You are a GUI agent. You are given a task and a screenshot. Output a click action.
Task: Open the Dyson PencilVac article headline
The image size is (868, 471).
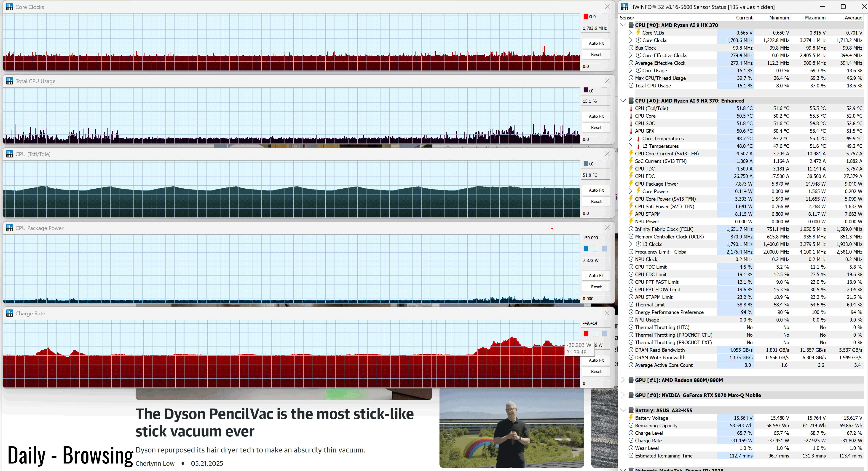tap(275, 422)
